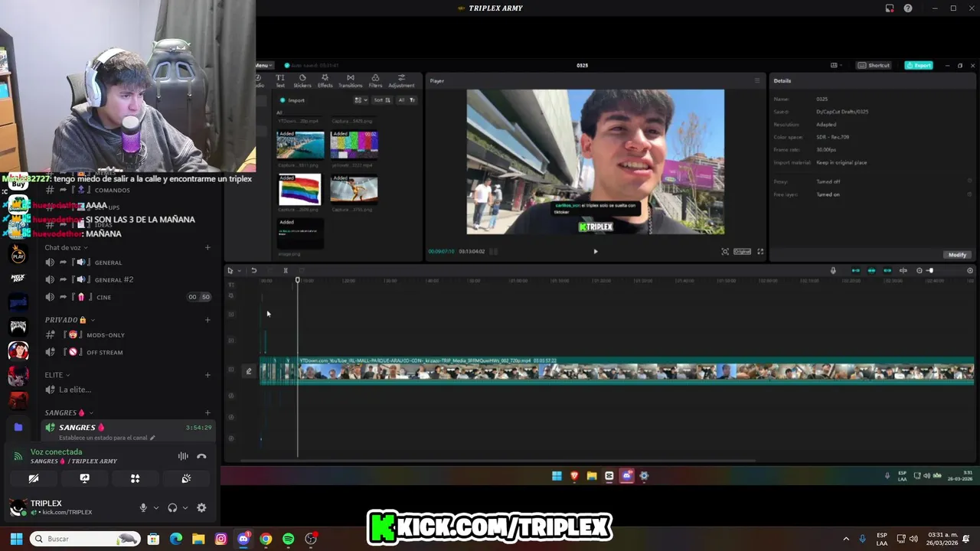The width and height of the screenshot is (980, 551).
Task: Add a channel to ELITE category
Action: tap(207, 375)
